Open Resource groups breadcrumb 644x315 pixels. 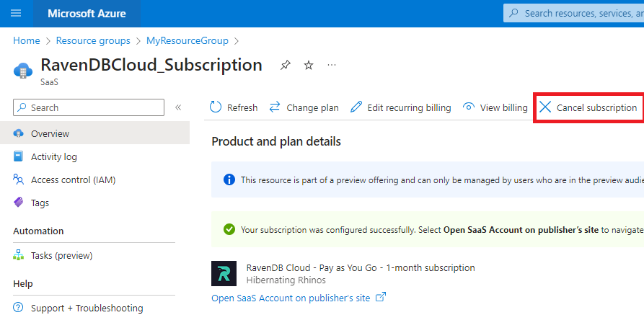tap(93, 40)
